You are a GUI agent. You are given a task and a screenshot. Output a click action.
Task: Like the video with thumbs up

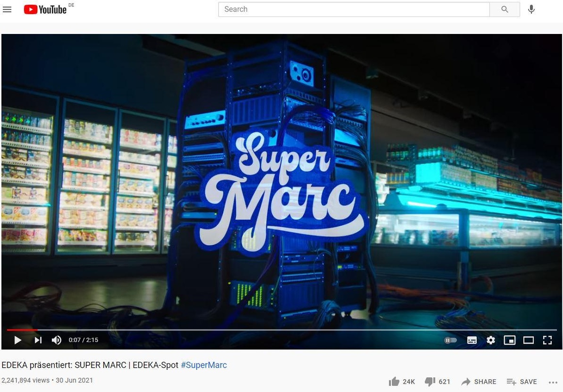402,382
